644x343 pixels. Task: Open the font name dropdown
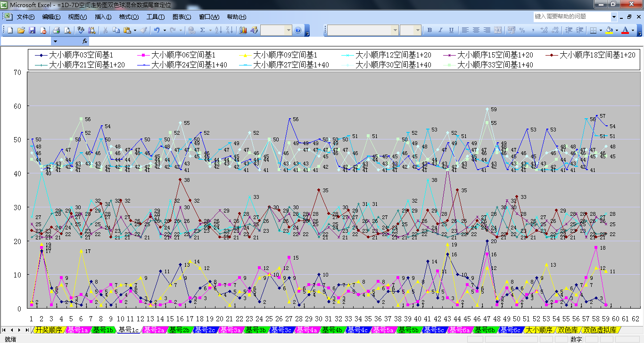[395, 30]
